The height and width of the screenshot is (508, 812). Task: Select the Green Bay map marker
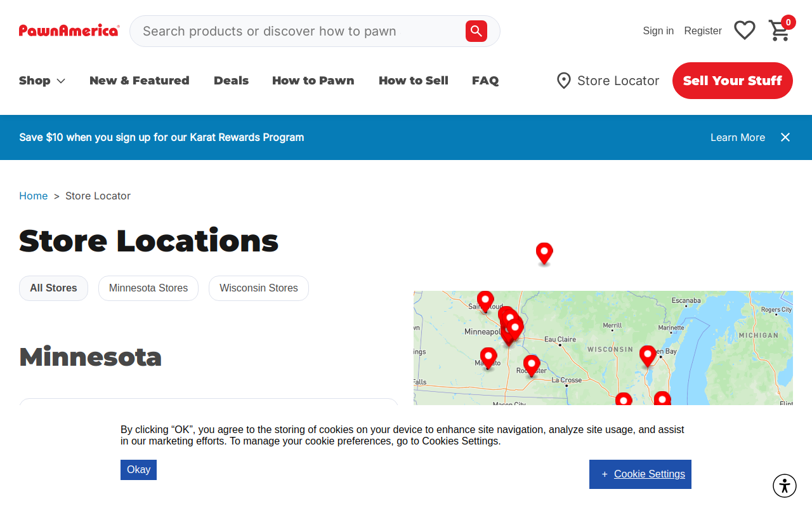click(648, 356)
